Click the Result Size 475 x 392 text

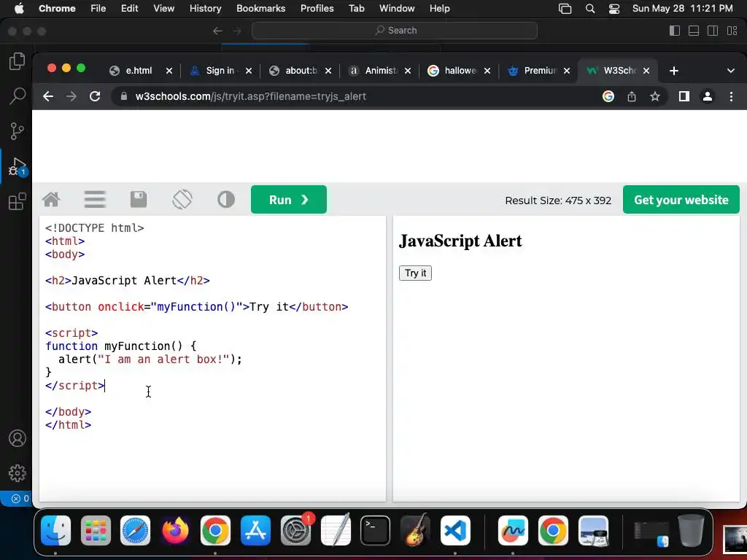pyautogui.click(x=558, y=201)
